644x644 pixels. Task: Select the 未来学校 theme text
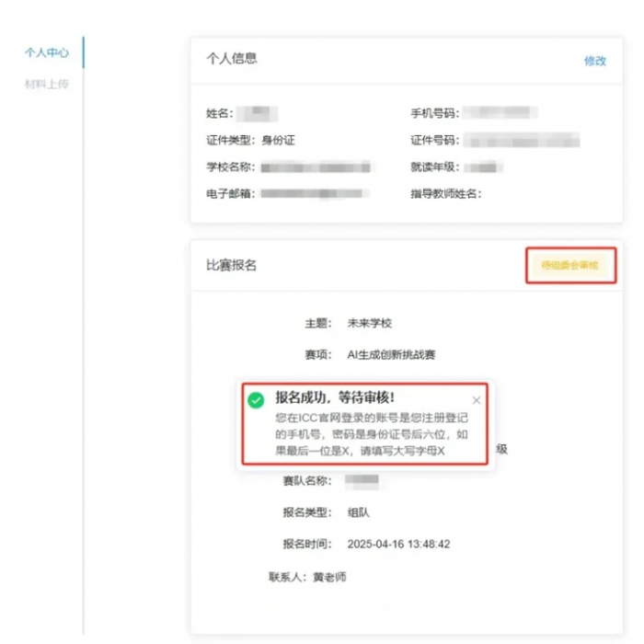(x=370, y=323)
